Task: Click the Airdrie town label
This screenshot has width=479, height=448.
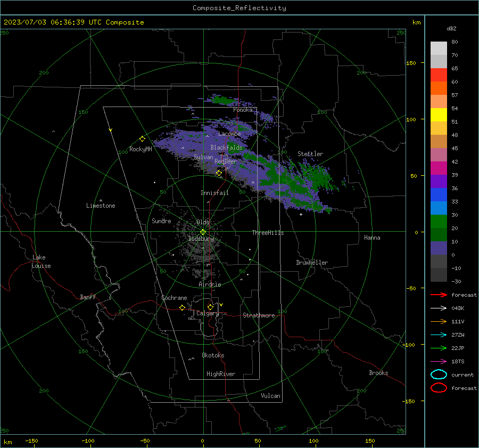Action: click(x=210, y=284)
